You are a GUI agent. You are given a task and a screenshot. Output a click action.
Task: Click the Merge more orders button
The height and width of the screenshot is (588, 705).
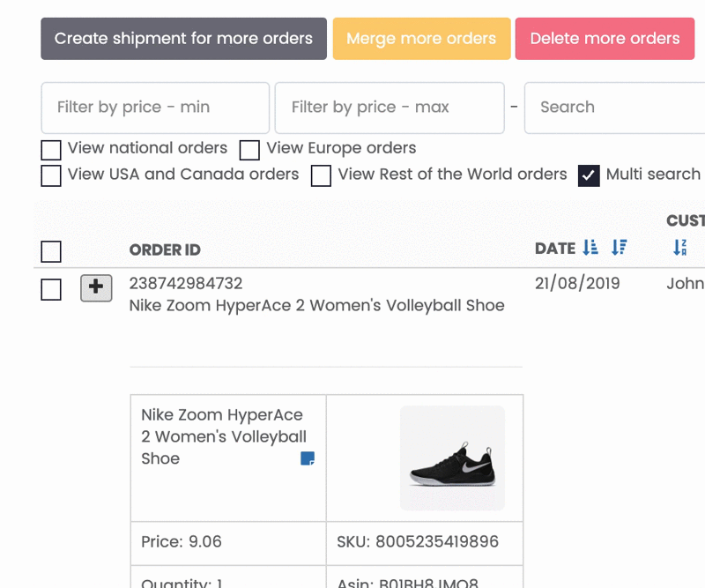coord(422,39)
